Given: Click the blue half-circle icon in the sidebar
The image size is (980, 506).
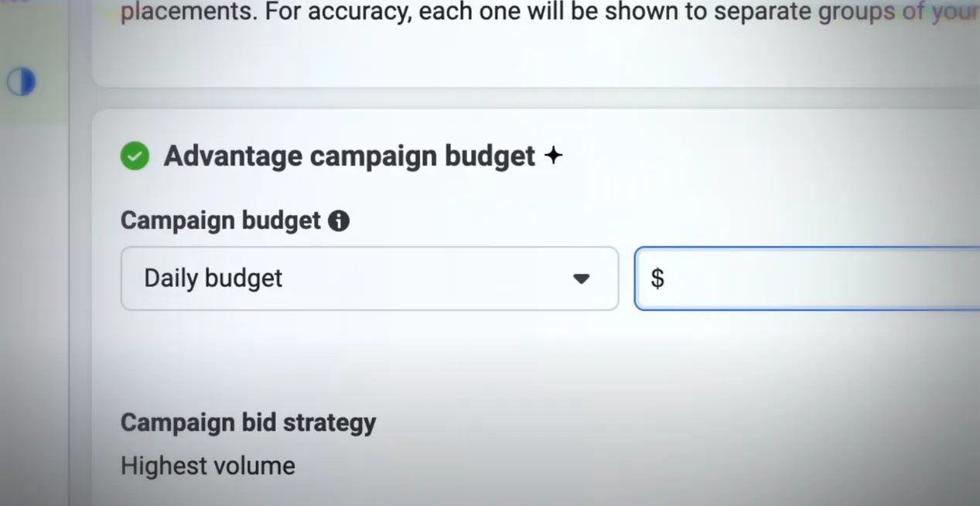Looking at the screenshot, I should pos(21,81).
